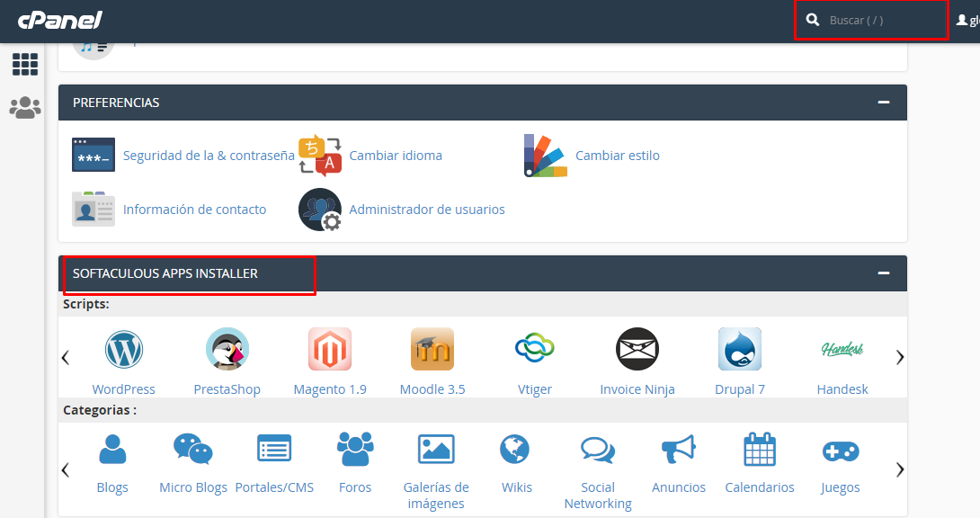Click the Cambiar estilo color fan icon
Image resolution: width=980 pixels, height=518 pixels.
(546, 155)
